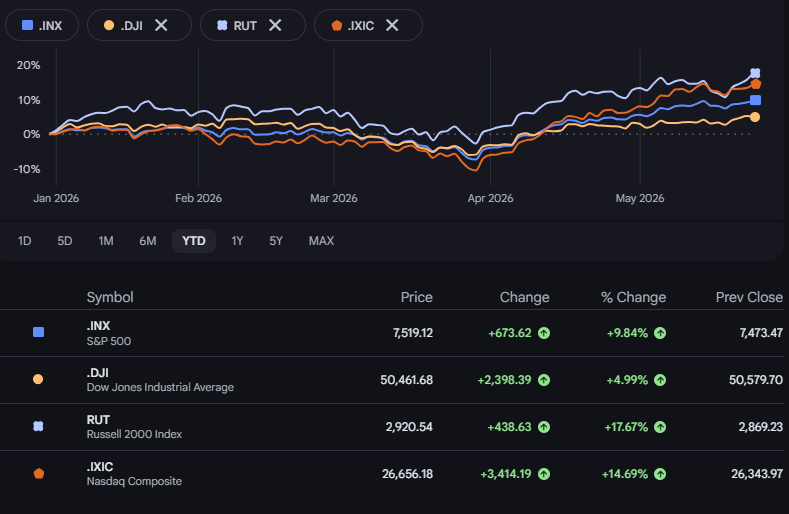The image size is (789, 514).
Task: Select the 5D time range
Action: [65, 241]
